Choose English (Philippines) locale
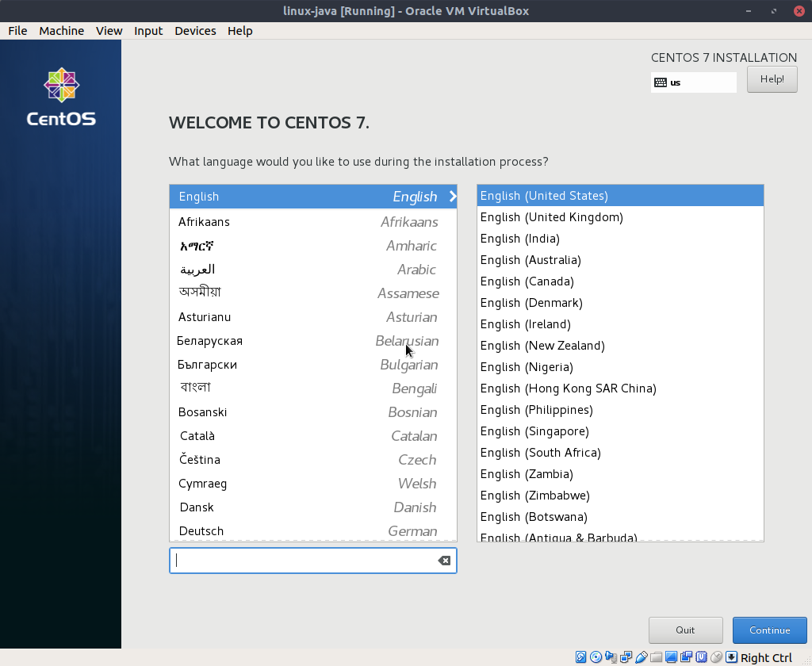 [x=620, y=410]
